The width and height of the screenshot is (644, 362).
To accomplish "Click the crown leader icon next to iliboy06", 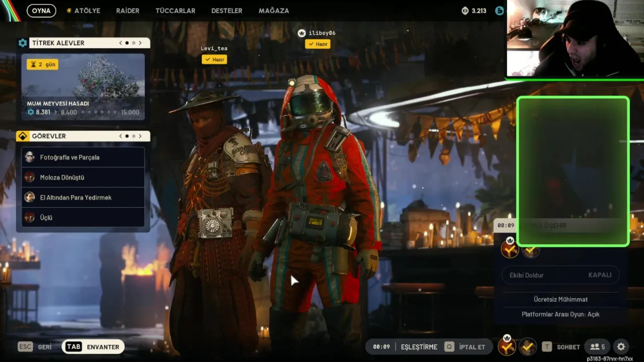I will (x=301, y=33).
